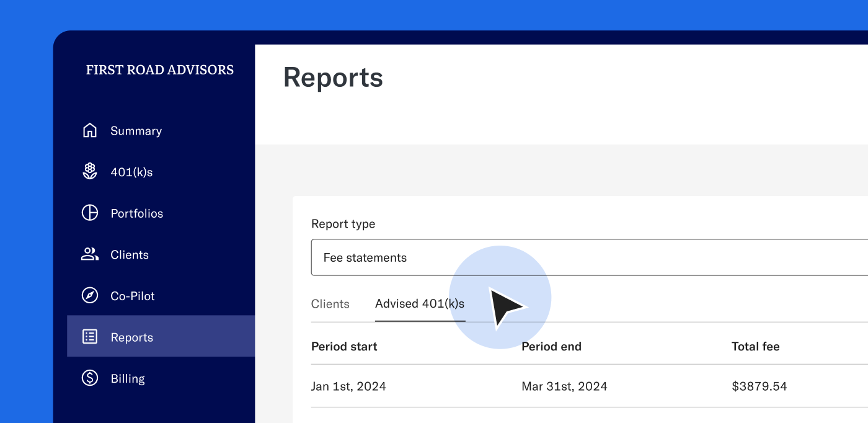Image resolution: width=868 pixels, height=423 pixels.
Task: Select the fee amount $3879.54
Action: tap(759, 386)
